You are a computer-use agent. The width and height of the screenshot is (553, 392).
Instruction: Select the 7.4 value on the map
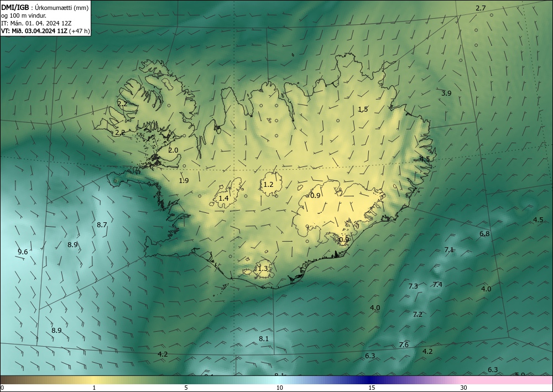click(x=437, y=285)
